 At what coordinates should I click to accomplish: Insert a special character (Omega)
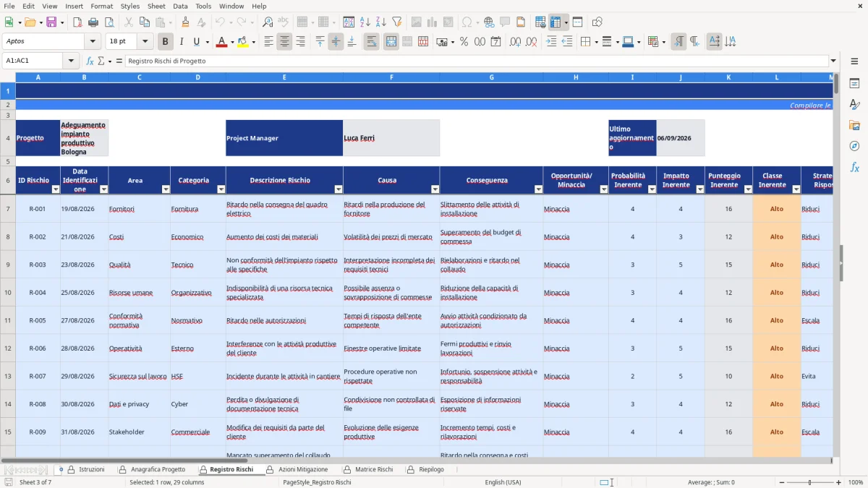coord(467,22)
